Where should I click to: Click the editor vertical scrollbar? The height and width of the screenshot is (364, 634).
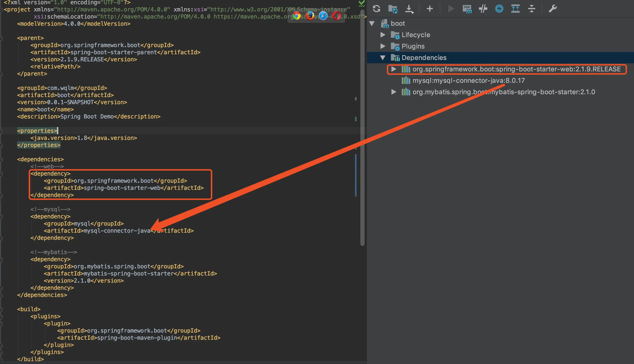point(362,125)
